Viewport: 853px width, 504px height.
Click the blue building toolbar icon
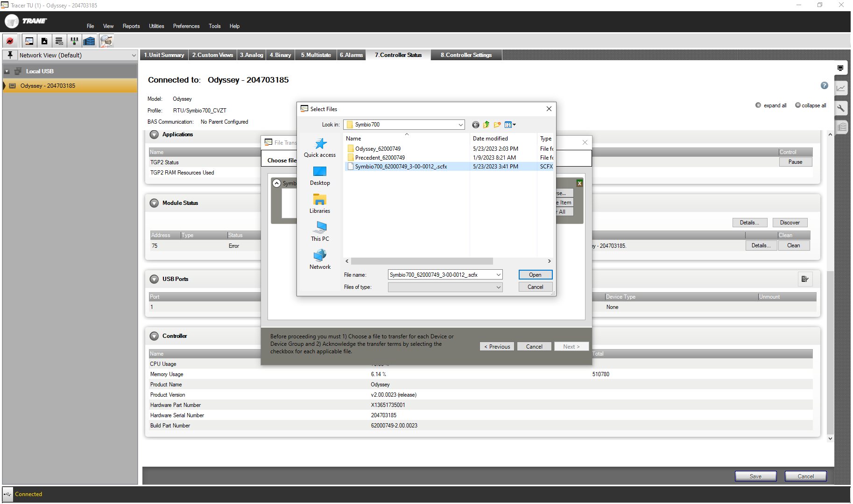tap(89, 41)
